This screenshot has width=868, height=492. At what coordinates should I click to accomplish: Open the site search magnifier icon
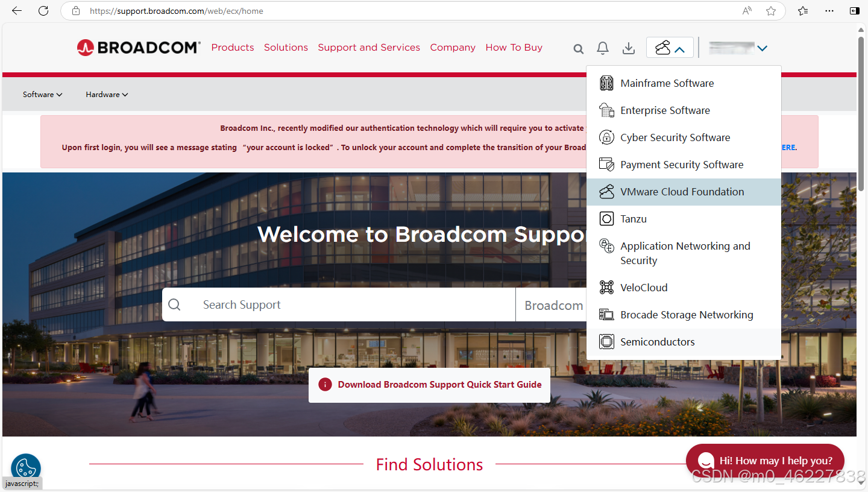coord(578,49)
